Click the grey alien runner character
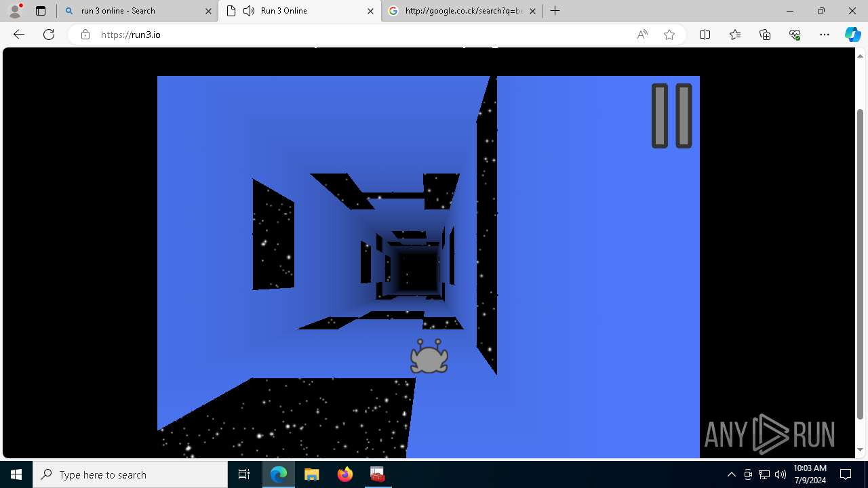This screenshot has width=868, height=488. point(429,357)
